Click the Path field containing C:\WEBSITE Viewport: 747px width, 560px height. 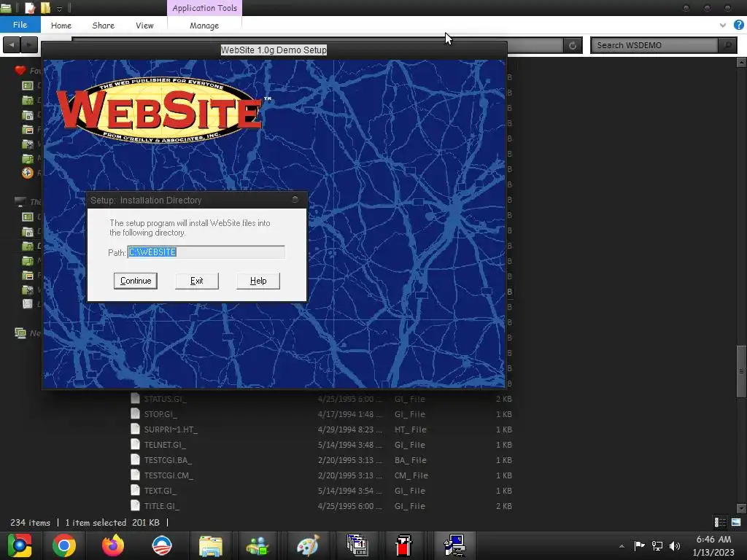(x=206, y=252)
